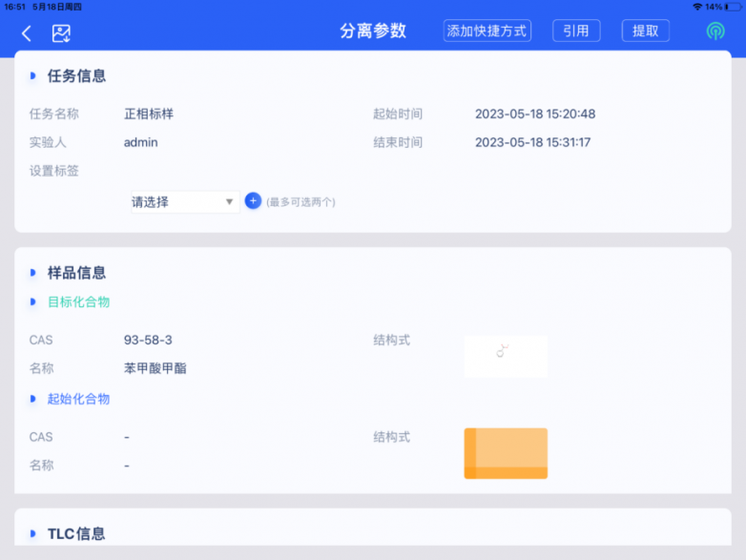Tap the green wireless signal icon
This screenshot has width=746, height=560.
click(x=715, y=31)
